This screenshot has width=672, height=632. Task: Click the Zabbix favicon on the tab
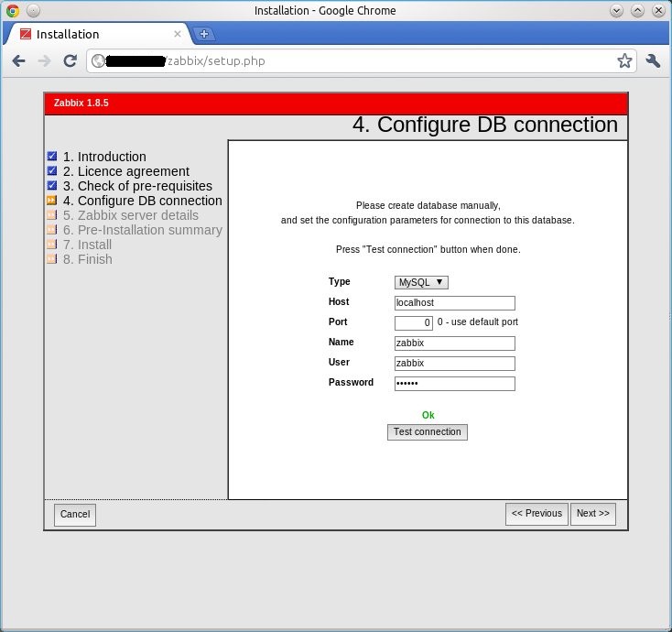[x=26, y=34]
